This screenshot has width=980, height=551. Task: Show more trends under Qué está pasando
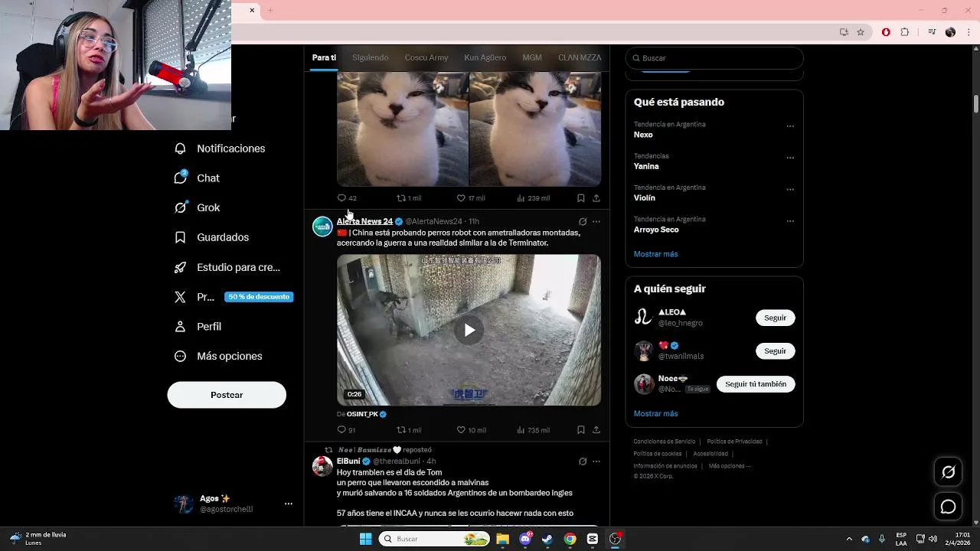pos(655,254)
